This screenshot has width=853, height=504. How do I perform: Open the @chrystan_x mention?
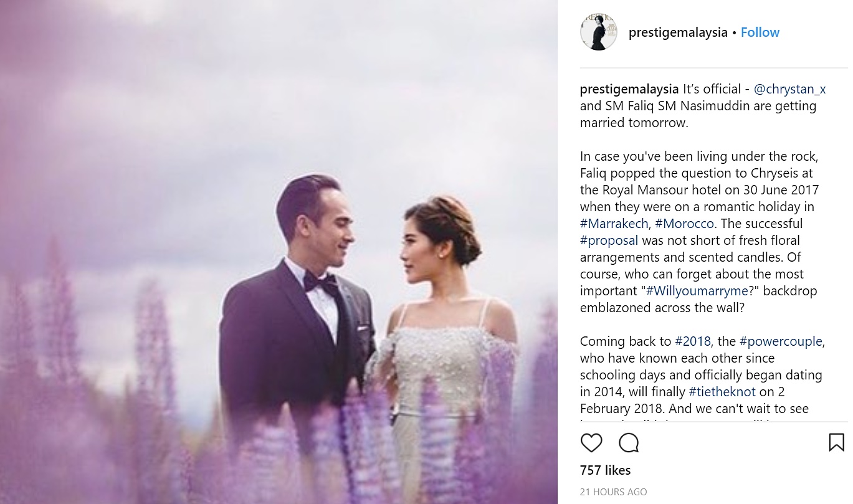tap(789, 89)
